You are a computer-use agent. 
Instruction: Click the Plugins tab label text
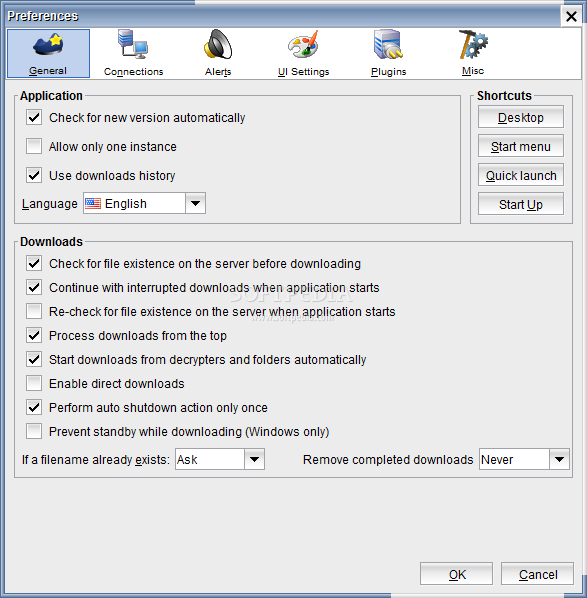[x=388, y=72]
